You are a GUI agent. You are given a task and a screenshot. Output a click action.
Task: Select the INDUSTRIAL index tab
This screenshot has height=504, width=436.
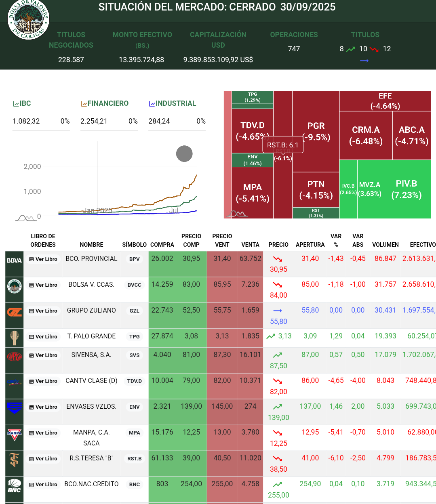[x=173, y=104]
